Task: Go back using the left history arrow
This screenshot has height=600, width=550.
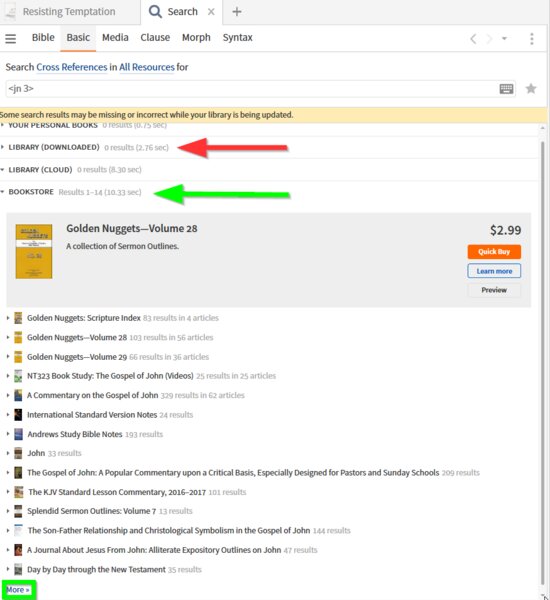Action: [473, 39]
